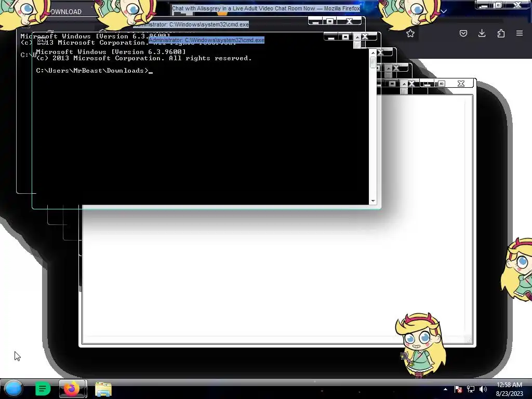Open the Save to Pocket icon
This screenshot has width=532, height=399.
463,33
